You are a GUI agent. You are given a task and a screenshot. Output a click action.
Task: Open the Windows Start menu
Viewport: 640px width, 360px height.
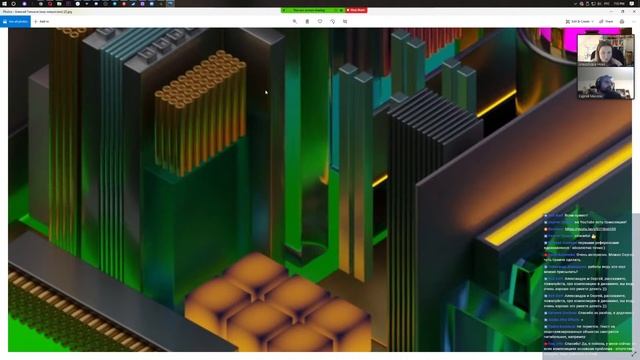coord(4,4)
